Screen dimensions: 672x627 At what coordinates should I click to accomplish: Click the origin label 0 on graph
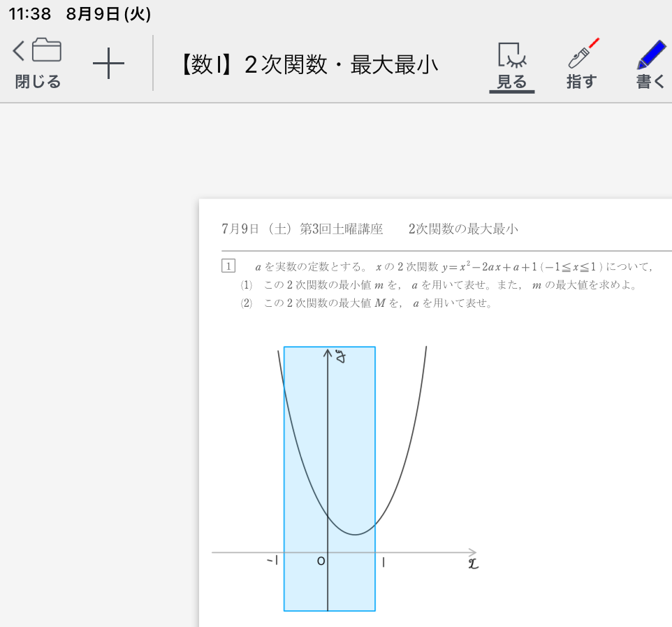[321, 561]
